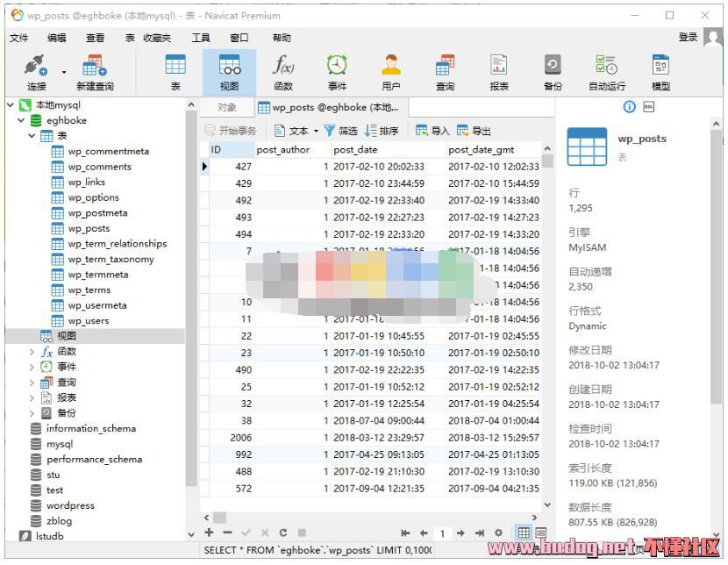Collapse the 本地mysql connection node

[x=11, y=105]
